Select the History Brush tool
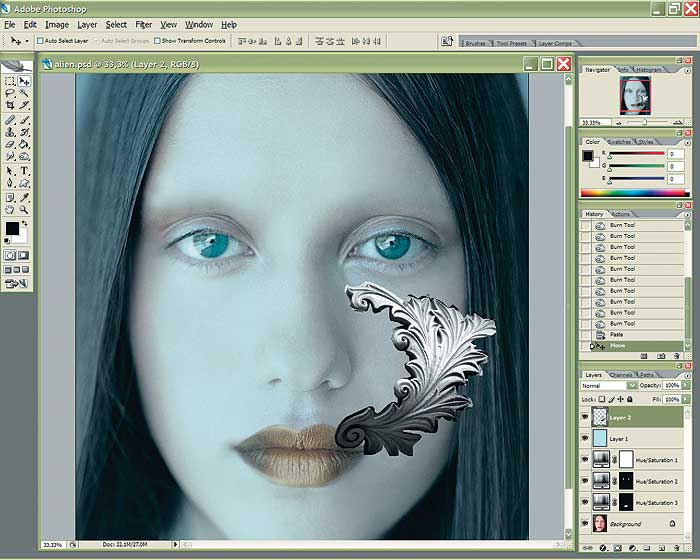This screenshot has height=560, width=700. (x=24, y=132)
